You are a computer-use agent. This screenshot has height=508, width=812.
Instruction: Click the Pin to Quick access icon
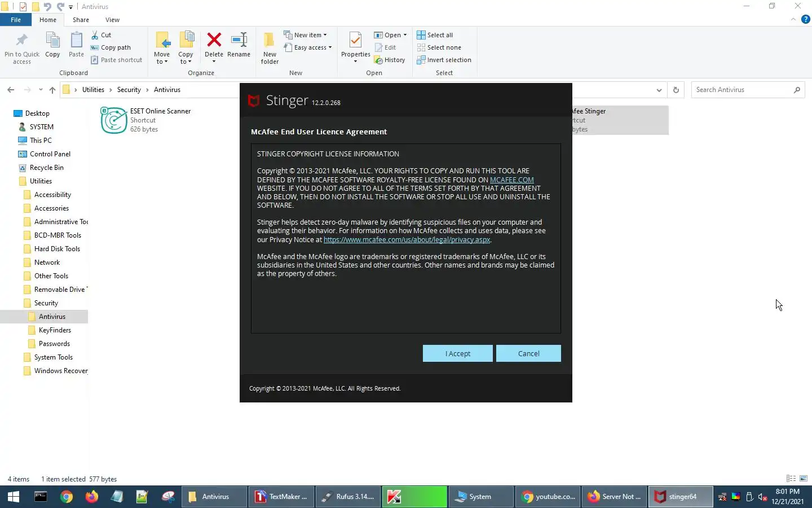point(22,48)
